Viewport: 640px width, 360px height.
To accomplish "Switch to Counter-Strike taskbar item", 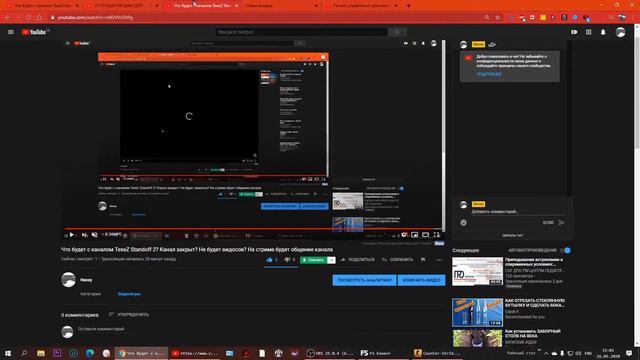I will 438,353.
